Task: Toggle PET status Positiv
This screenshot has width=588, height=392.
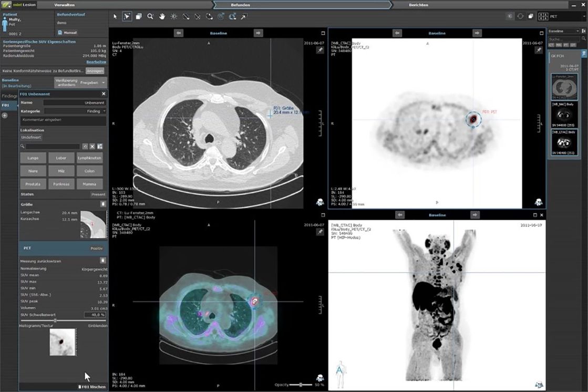Action: [97, 247]
